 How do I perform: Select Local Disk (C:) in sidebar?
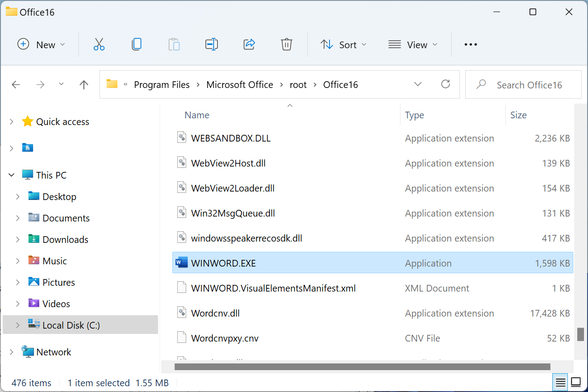click(80, 325)
